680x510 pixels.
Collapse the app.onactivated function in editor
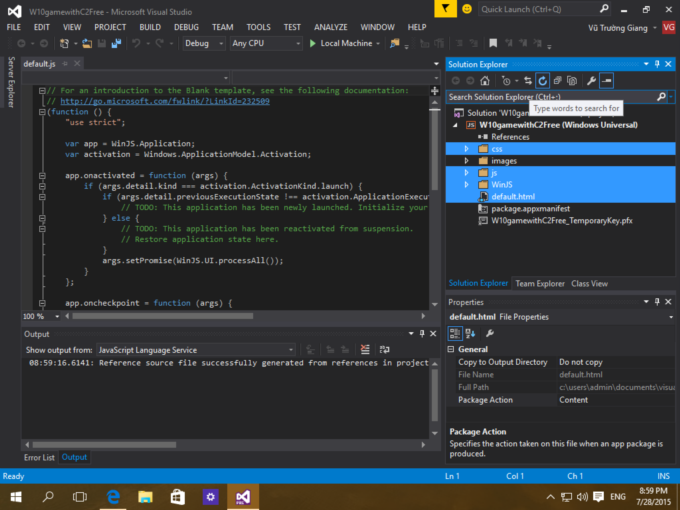[x=42, y=176]
